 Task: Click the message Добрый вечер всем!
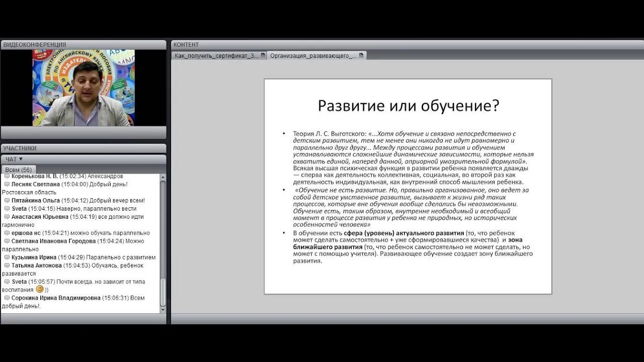(117, 201)
